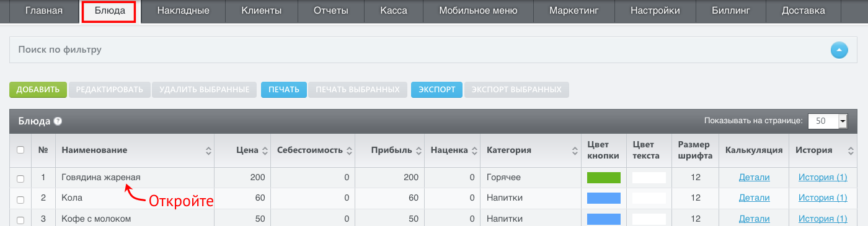The width and height of the screenshot is (868, 226).
Task: Click white text color swatch of Говядина жареная
Action: click(x=649, y=178)
